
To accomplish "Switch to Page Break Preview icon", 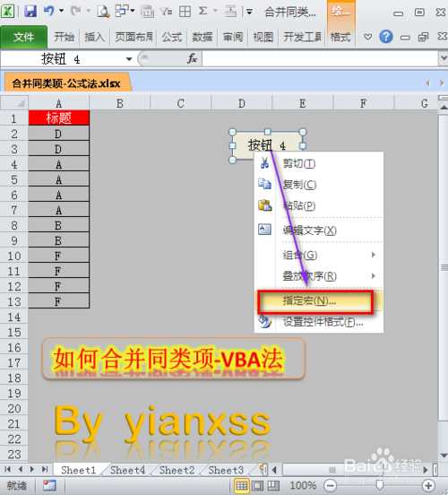I will (273, 485).
